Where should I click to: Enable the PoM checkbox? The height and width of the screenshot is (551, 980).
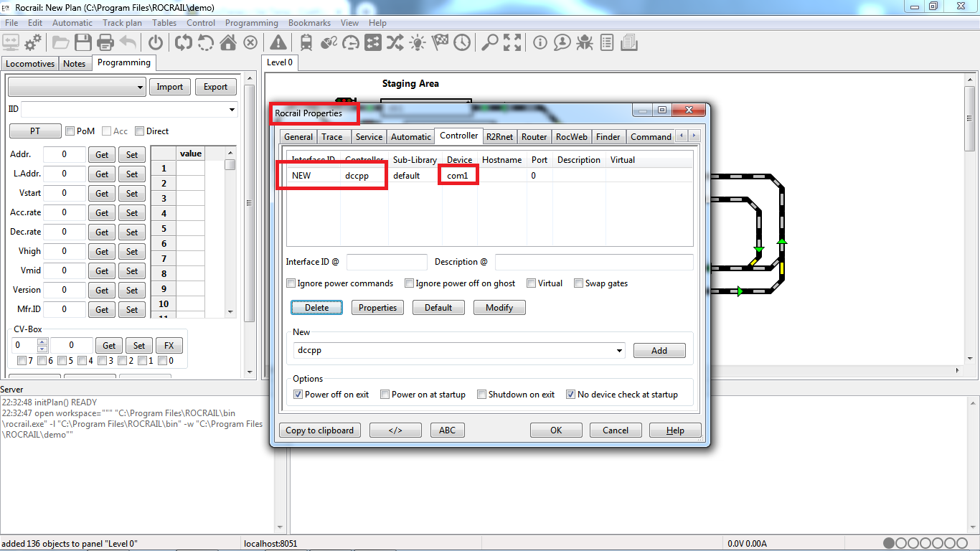pyautogui.click(x=70, y=131)
